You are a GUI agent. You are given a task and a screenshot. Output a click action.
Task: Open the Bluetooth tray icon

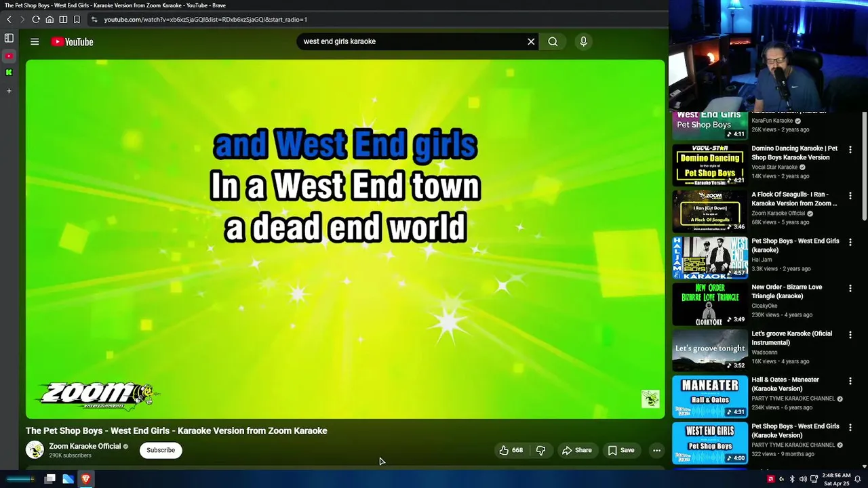pos(792,479)
